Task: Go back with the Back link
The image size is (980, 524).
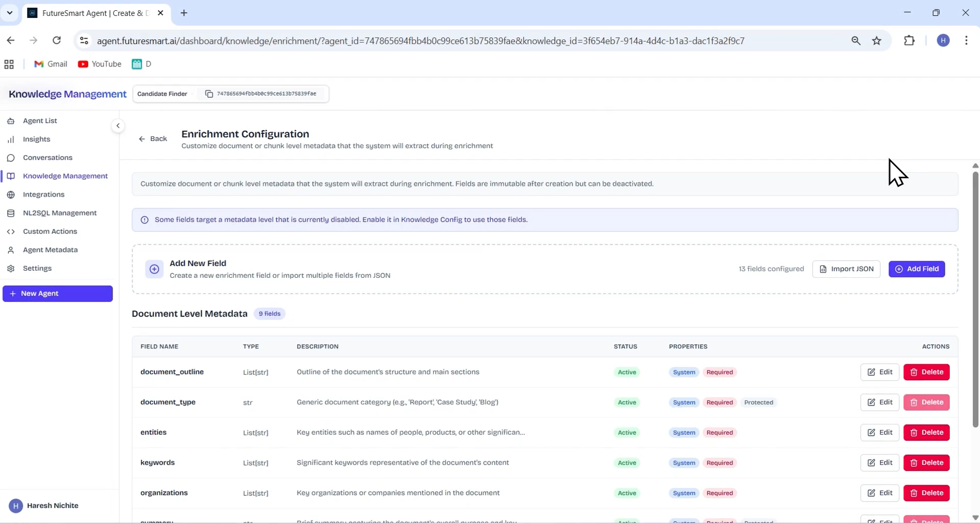Action: pos(153,139)
